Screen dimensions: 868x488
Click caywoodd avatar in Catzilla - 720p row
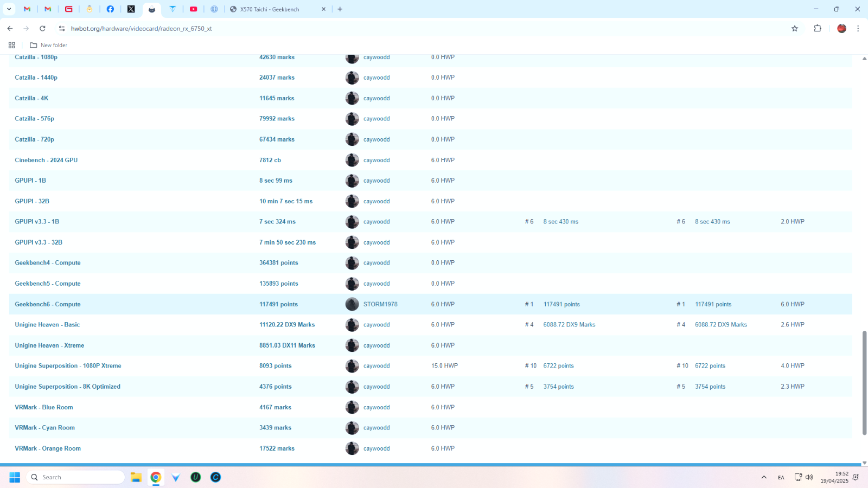[x=352, y=139]
